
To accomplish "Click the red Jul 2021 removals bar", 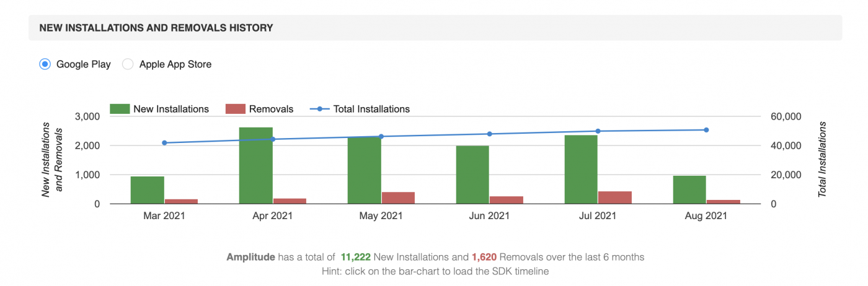I will (x=614, y=197).
